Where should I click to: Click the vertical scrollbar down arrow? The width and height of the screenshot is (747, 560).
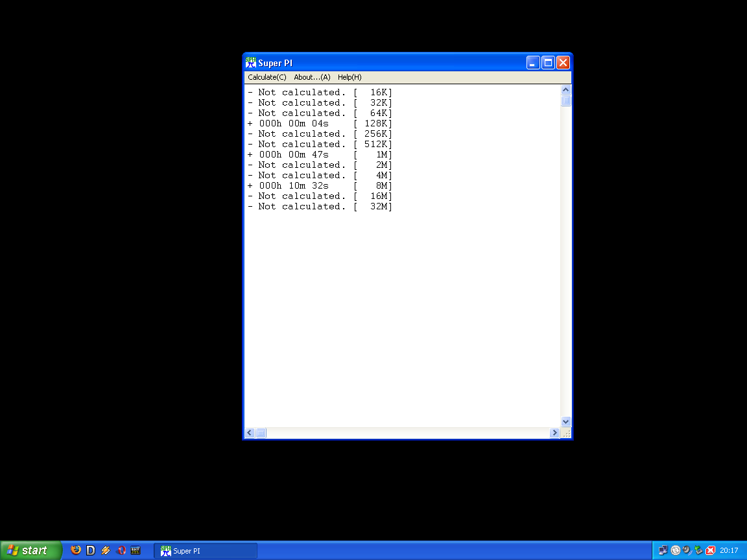pos(566,421)
